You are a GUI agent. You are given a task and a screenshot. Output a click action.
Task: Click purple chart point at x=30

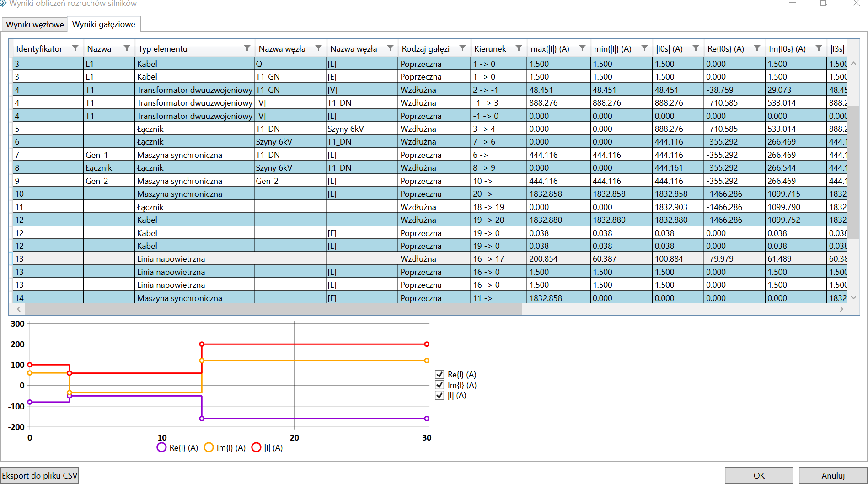(427, 419)
